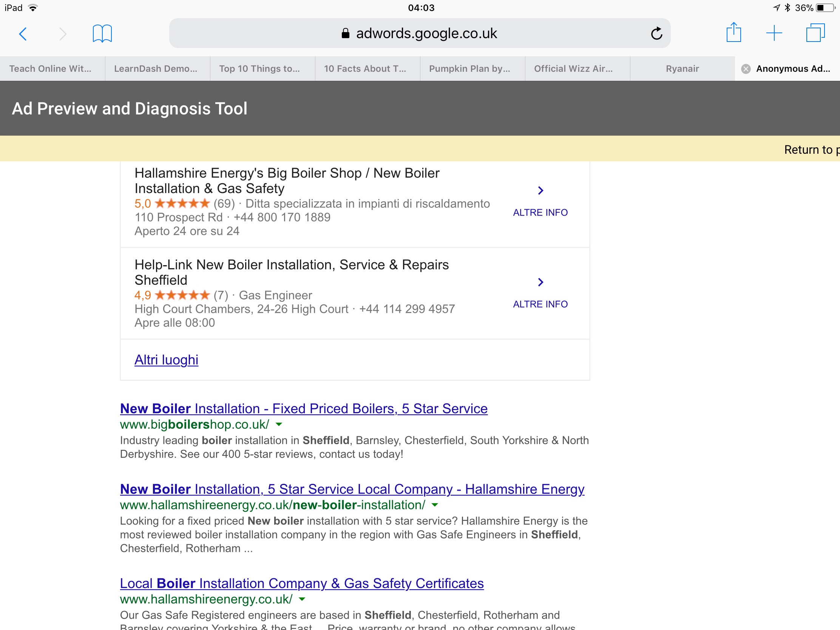
Task: Switch to Top 10 Things to... tab
Action: click(x=262, y=69)
